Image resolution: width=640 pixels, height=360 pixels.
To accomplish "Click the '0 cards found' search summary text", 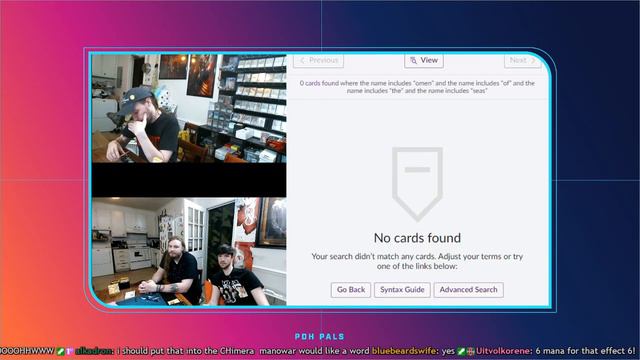I will coord(417,87).
